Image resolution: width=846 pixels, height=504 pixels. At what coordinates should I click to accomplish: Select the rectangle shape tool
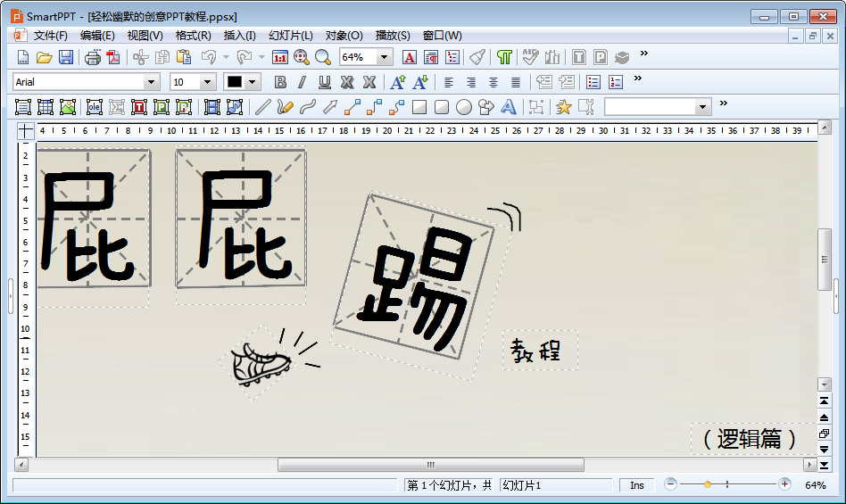click(x=419, y=107)
